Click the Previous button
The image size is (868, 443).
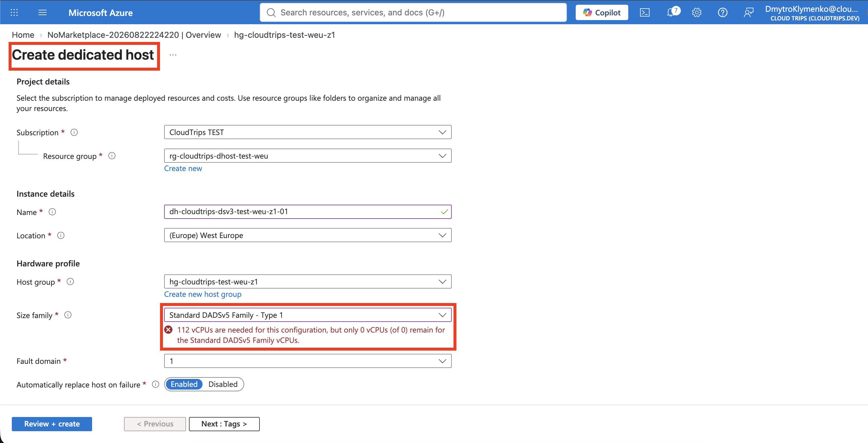pyautogui.click(x=155, y=424)
